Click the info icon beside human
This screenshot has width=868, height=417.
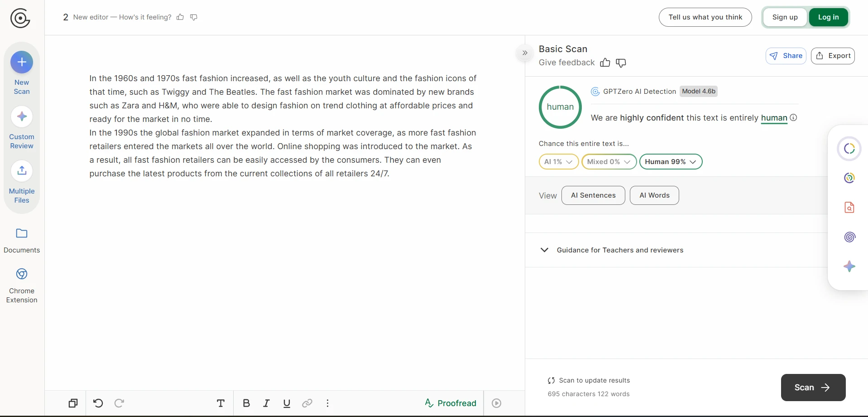793,117
